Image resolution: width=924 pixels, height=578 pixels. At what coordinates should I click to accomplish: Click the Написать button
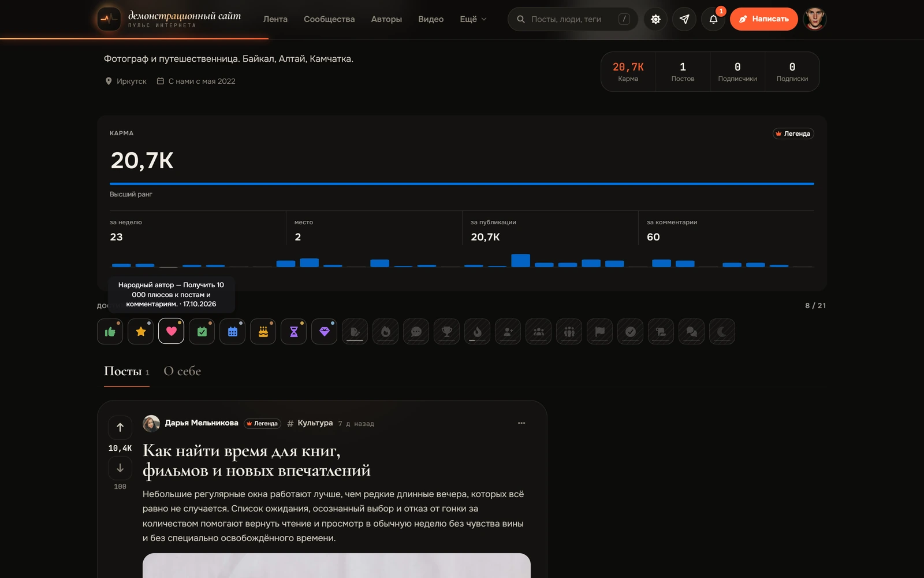click(763, 19)
